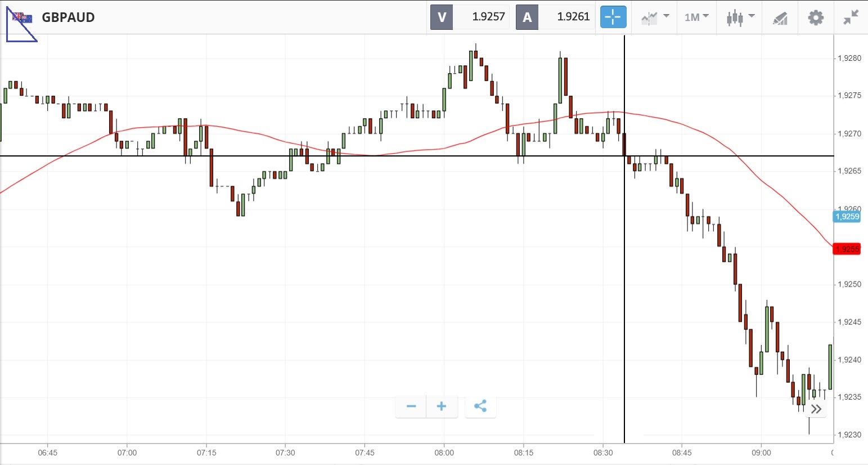Viewport: 868px width, 465px height.
Task: Open the indicators dropdown
Action: coord(654,17)
